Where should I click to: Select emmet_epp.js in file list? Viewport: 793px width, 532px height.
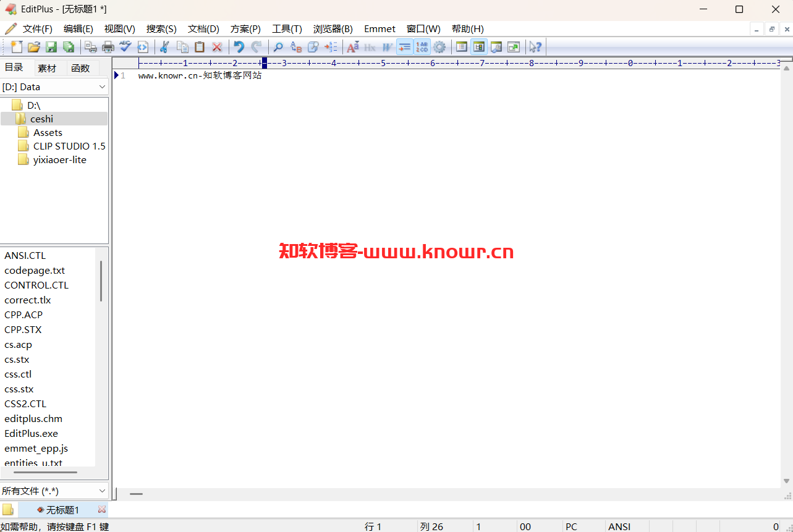click(x=36, y=448)
